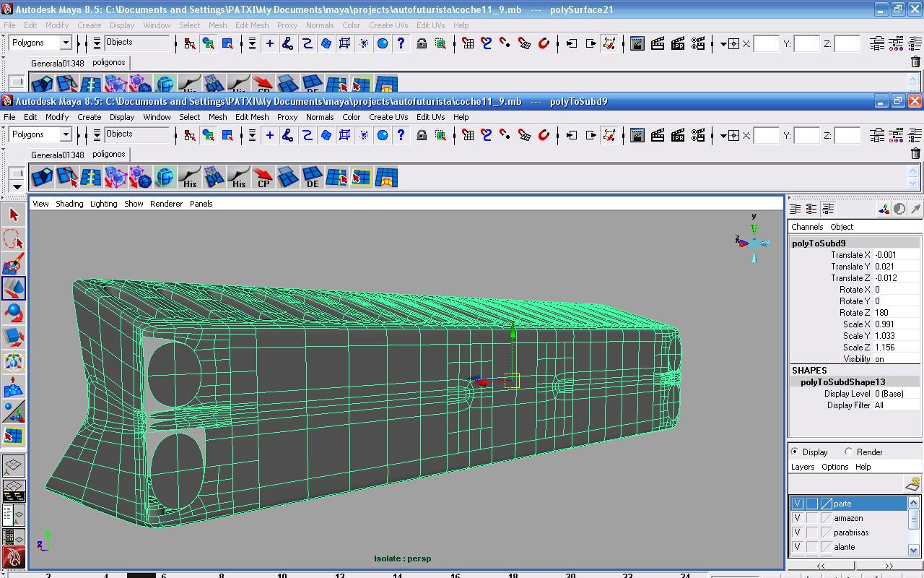This screenshot has height=578, width=924.
Task: Select the Render radio button
Action: 849,452
